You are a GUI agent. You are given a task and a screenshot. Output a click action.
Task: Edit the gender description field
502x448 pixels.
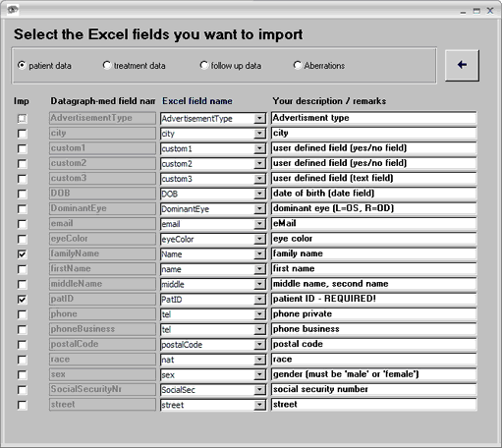point(373,374)
